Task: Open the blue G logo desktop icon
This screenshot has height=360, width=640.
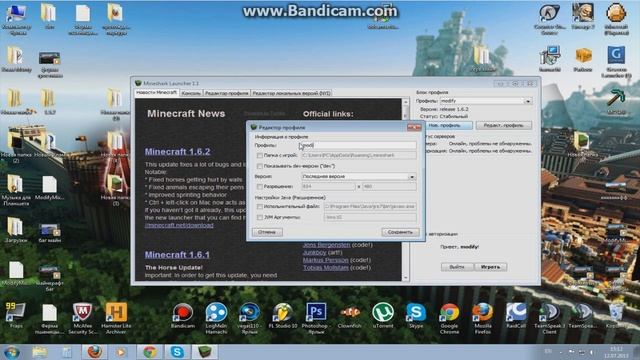Action: coord(616,61)
